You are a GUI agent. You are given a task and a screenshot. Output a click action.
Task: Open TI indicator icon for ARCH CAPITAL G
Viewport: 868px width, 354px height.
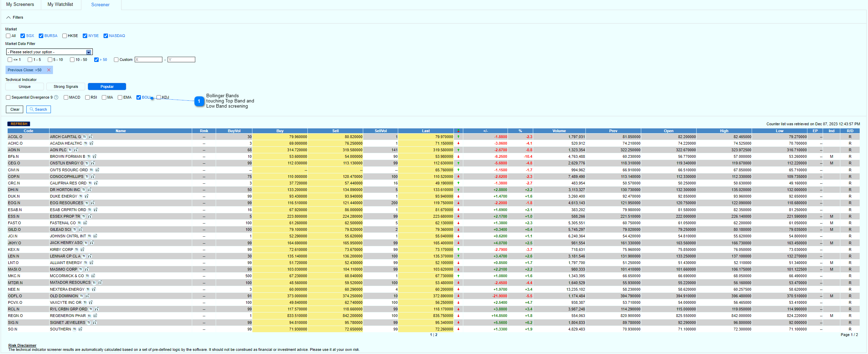point(84,137)
